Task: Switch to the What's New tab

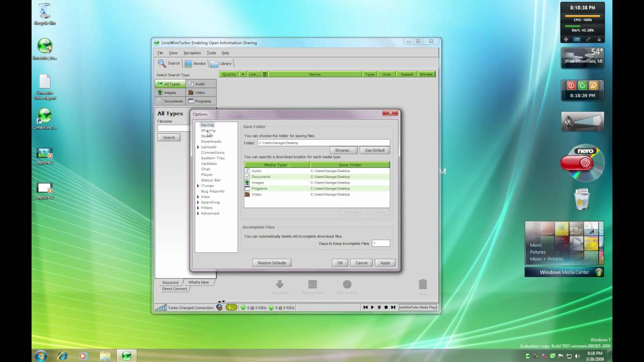Action: 198,282
